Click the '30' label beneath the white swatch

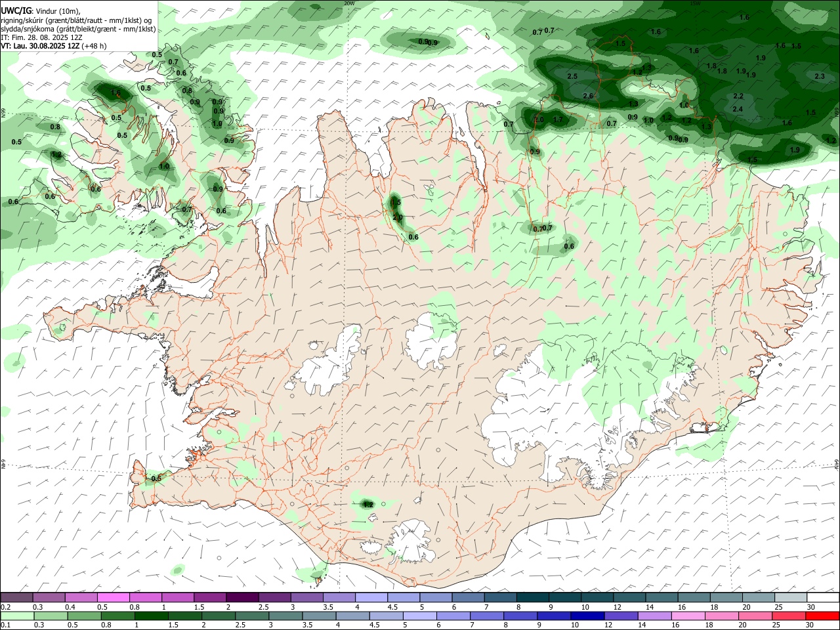point(812,608)
